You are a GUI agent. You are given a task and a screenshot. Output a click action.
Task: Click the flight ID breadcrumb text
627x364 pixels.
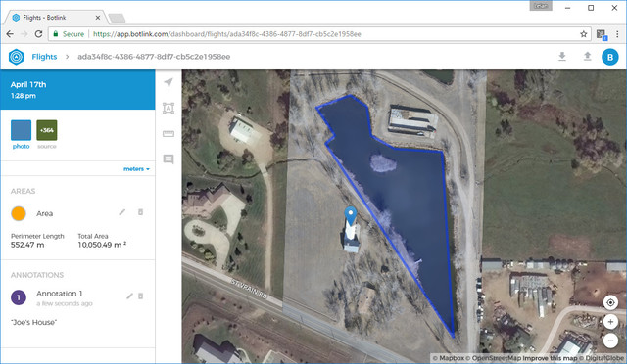pyautogui.click(x=154, y=57)
